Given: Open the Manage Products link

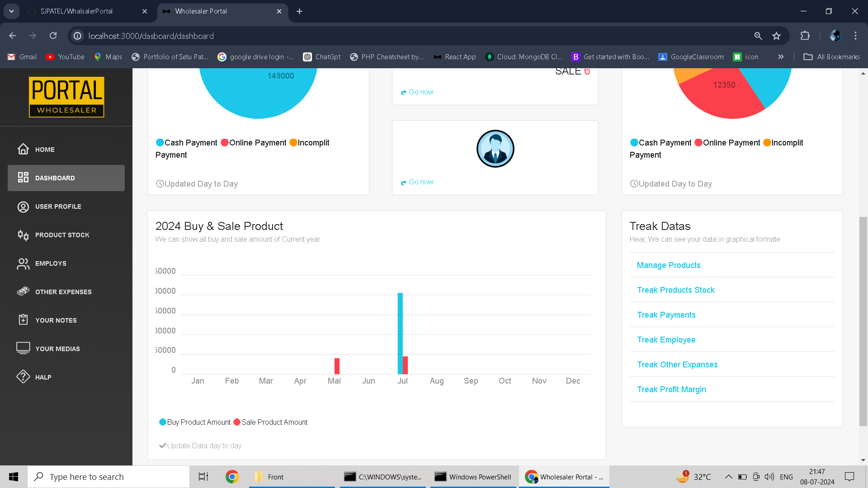Looking at the screenshot, I should click(x=668, y=265).
